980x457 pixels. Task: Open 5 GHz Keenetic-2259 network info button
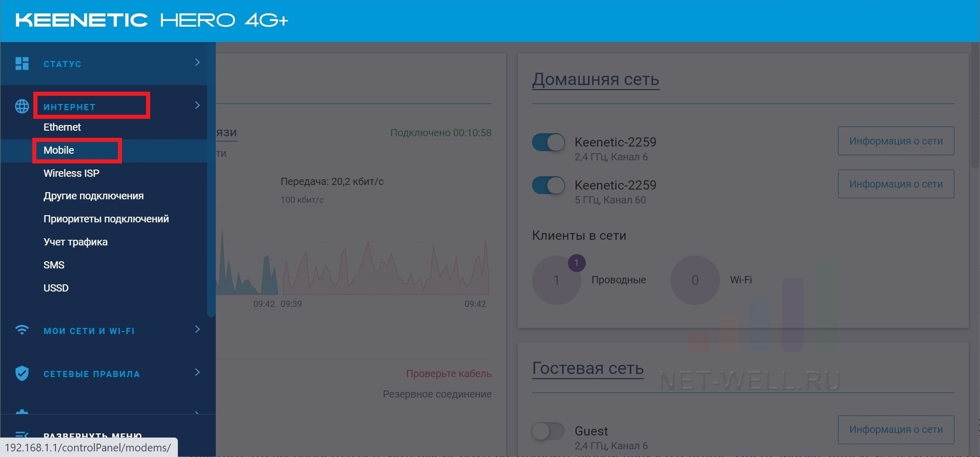click(x=896, y=184)
